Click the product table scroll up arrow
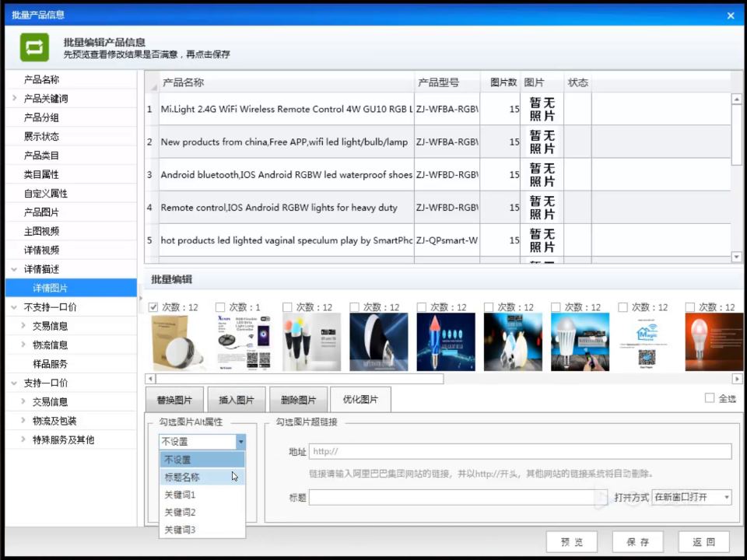The width and height of the screenshot is (747, 560). (737, 99)
